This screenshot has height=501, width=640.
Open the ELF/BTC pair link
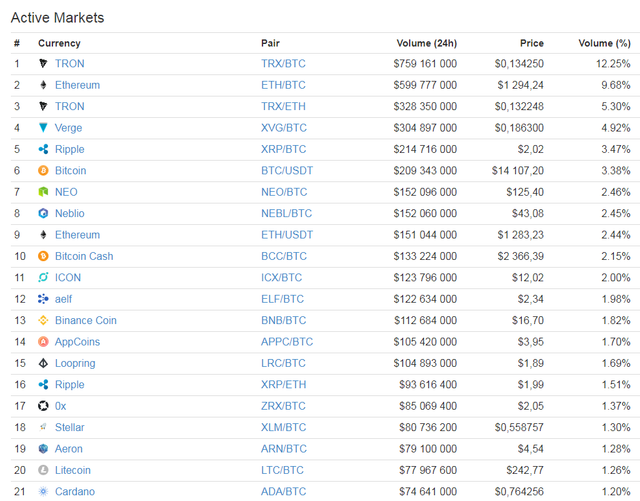click(x=282, y=299)
